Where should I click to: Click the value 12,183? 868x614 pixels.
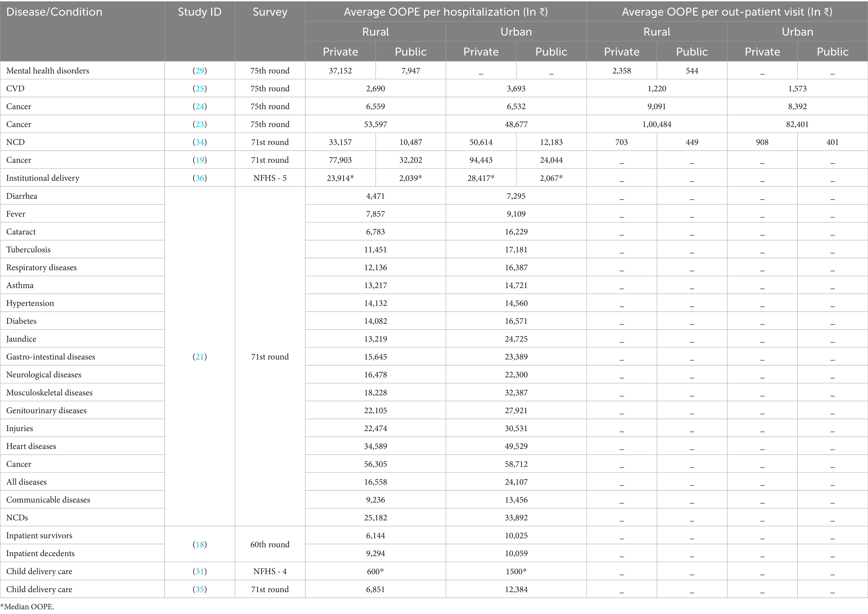(551, 142)
